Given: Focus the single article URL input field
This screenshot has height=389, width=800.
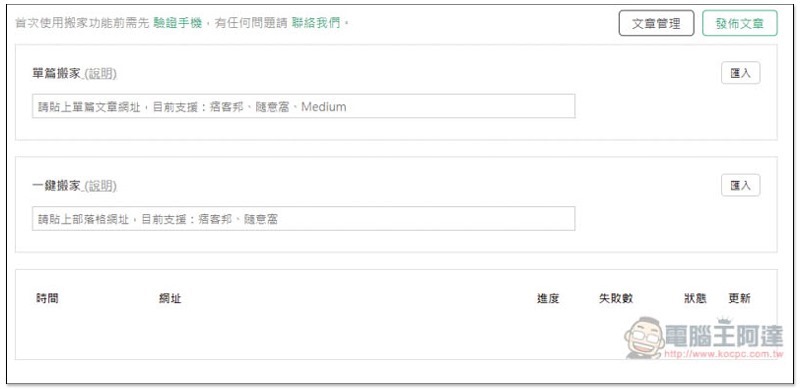Looking at the screenshot, I should point(304,106).
